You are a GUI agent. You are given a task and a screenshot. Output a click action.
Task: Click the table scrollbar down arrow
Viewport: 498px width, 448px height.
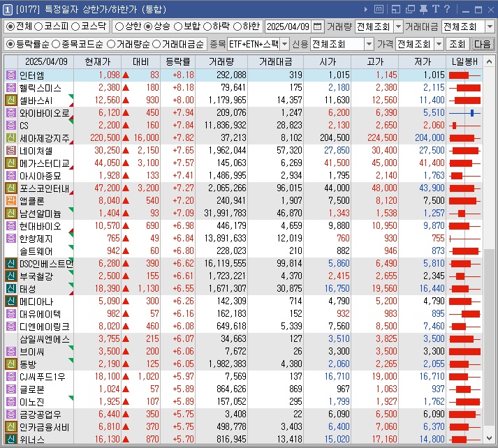(488, 438)
